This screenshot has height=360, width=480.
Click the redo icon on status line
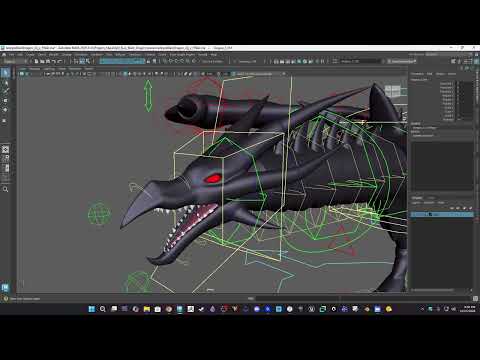(60, 61)
